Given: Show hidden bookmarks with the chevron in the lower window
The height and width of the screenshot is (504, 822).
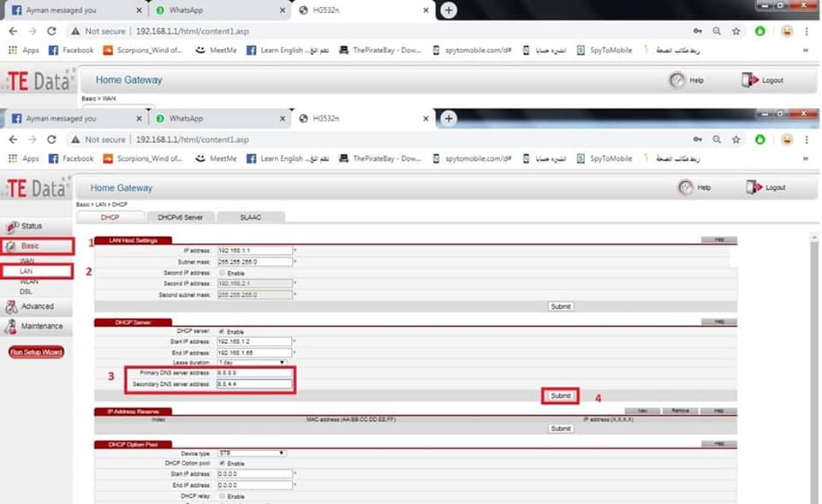Looking at the screenshot, I should pos(805,158).
